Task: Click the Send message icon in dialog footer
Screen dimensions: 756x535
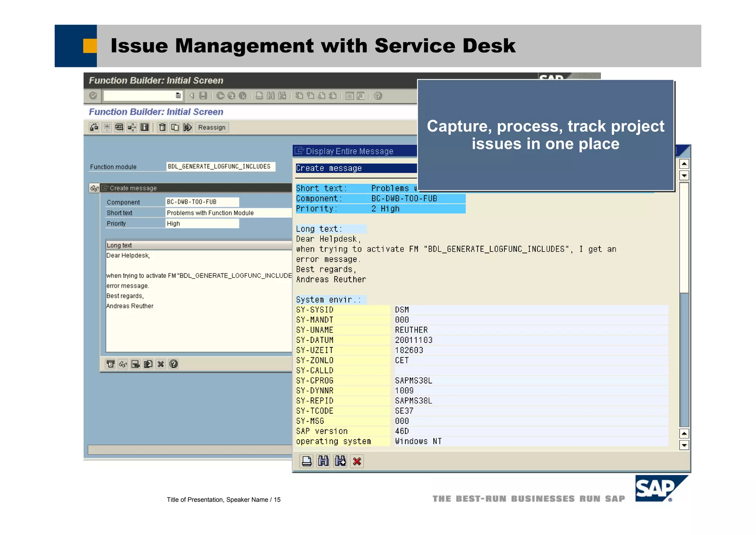Action: pos(148,364)
